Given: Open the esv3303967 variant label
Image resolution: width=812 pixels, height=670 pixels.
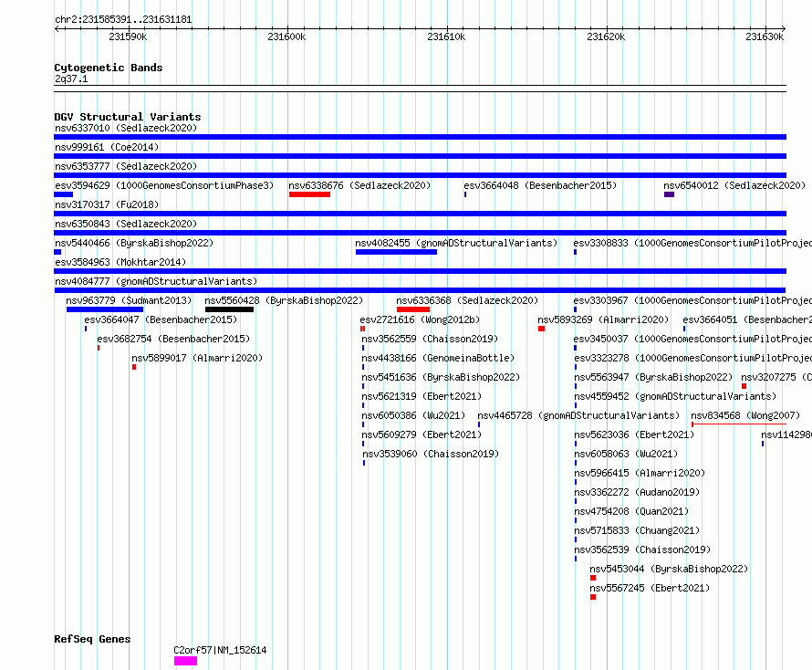Looking at the screenshot, I should point(692,300).
